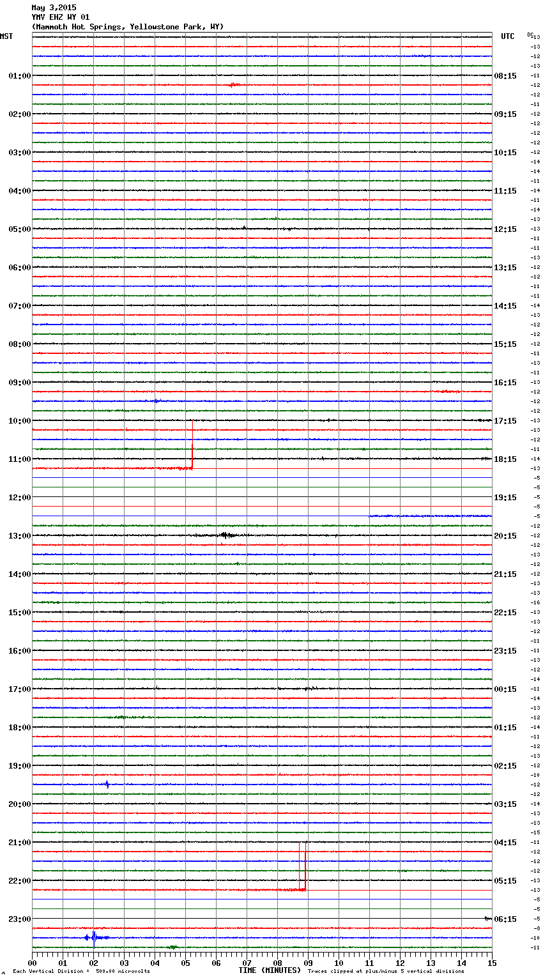Screen dimensions: 543x980
Task: Select the 04:00 MST time label
Action: [20, 191]
